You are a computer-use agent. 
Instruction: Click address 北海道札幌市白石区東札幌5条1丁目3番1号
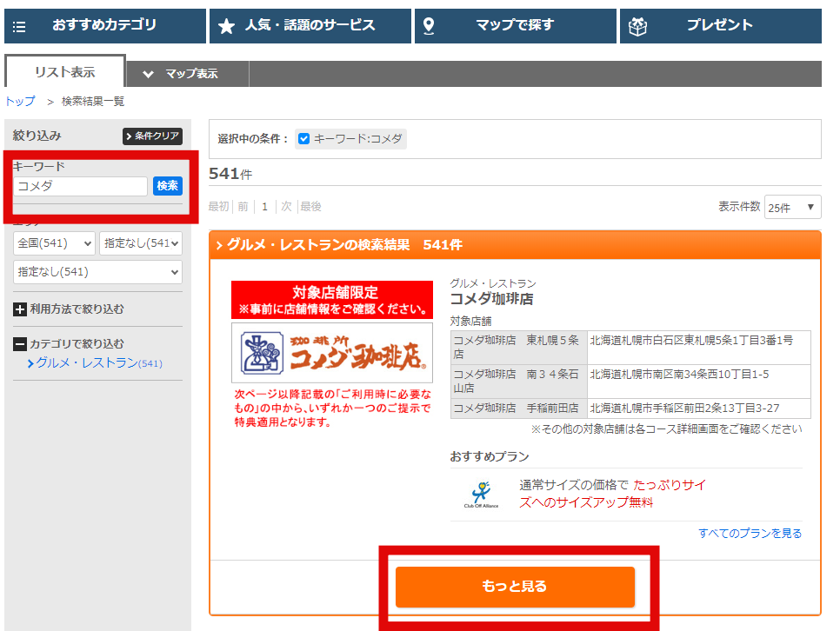click(x=691, y=341)
